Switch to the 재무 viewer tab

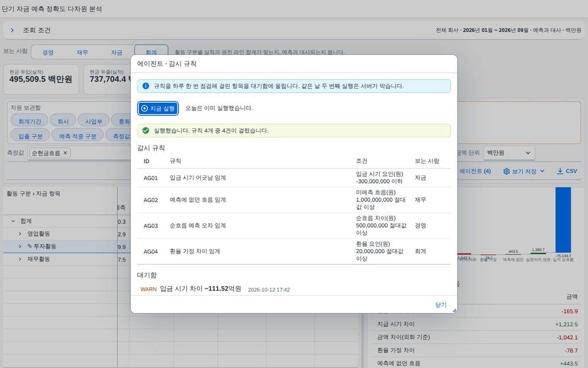82,52
